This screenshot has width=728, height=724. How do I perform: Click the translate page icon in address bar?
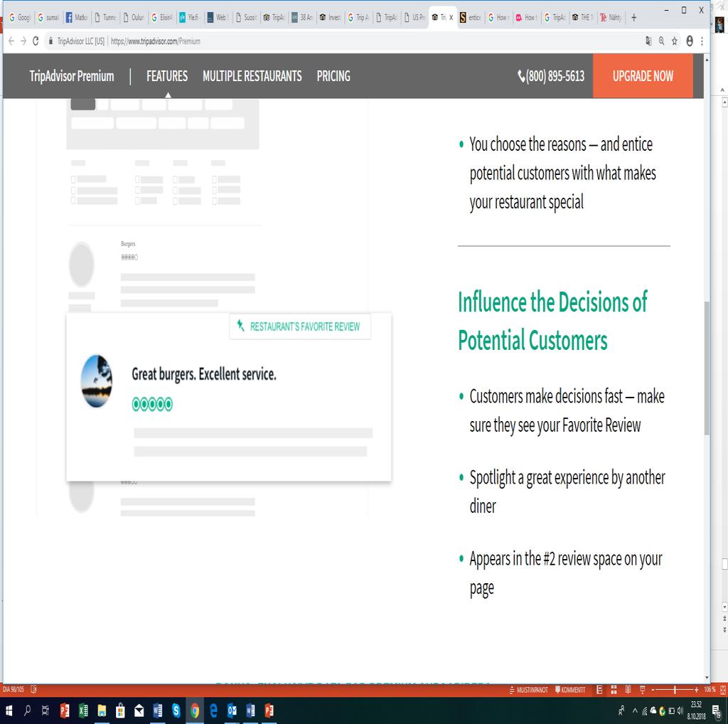pos(648,41)
